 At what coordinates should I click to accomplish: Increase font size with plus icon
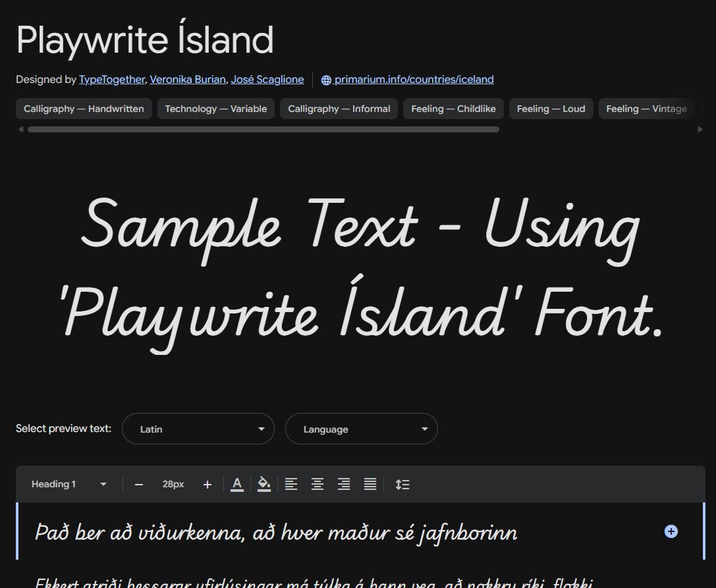(x=207, y=485)
